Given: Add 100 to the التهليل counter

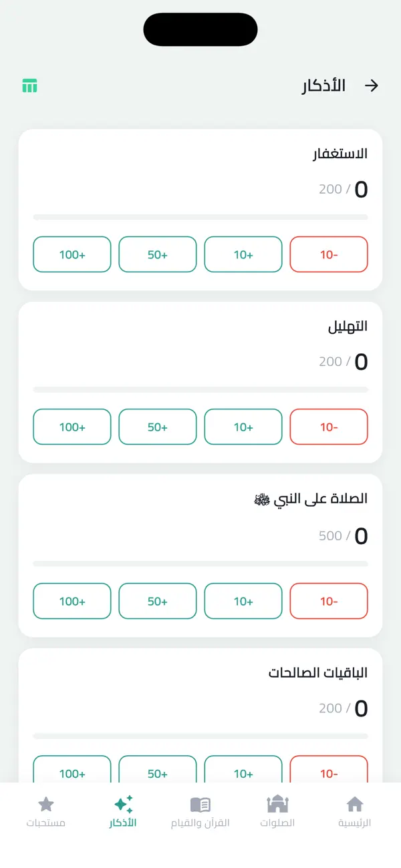Looking at the screenshot, I should (72, 427).
